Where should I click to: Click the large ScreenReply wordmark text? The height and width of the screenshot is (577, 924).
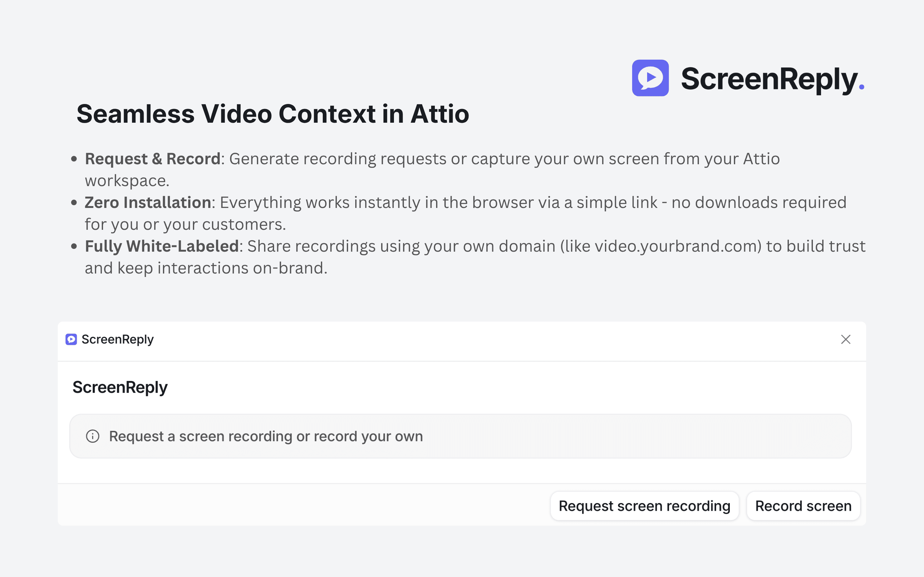pos(769,79)
